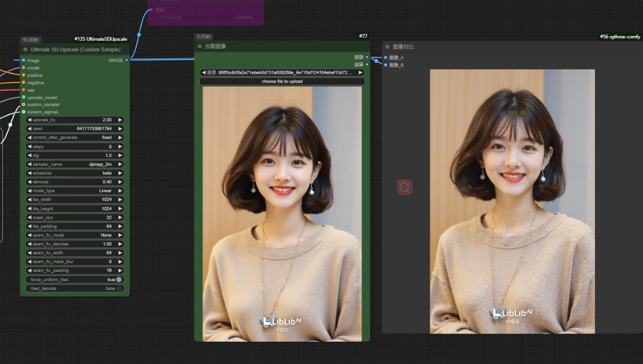
Task: Click the vae input connector dot
Action: [23, 90]
